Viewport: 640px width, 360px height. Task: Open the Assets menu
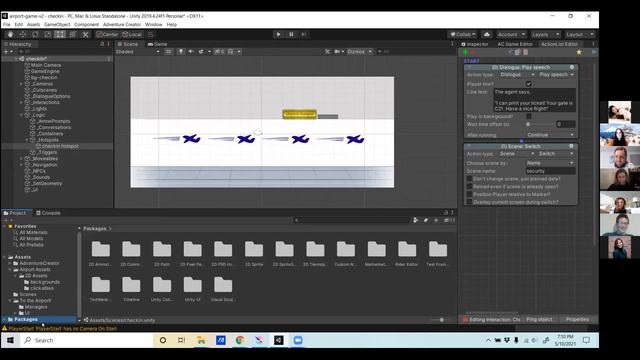(x=33, y=24)
